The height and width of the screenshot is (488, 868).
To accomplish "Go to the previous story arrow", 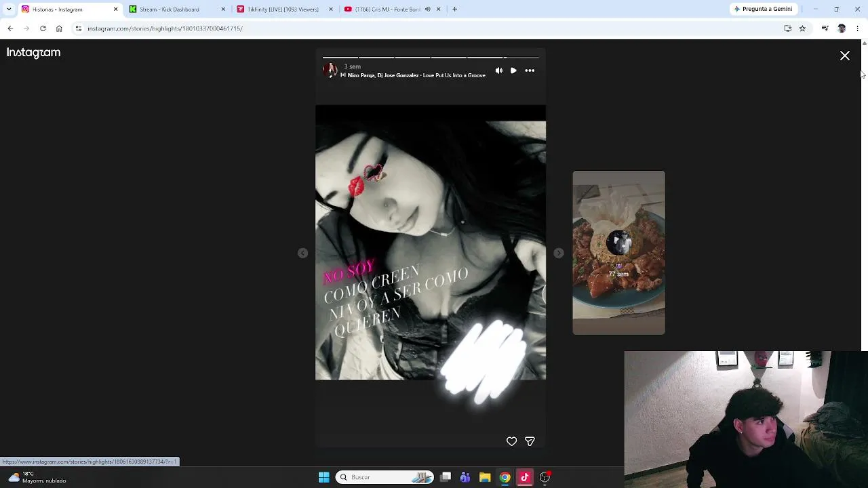I will (302, 253).
